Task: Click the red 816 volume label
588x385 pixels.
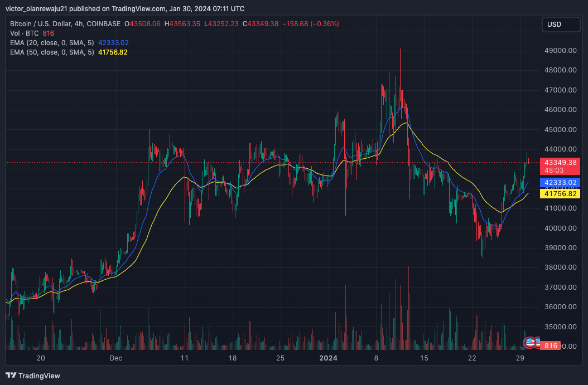Action: click(551, 345)
